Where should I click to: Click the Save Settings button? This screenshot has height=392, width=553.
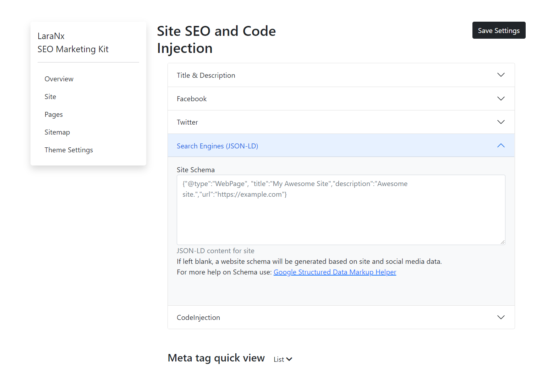click(499, 31)
